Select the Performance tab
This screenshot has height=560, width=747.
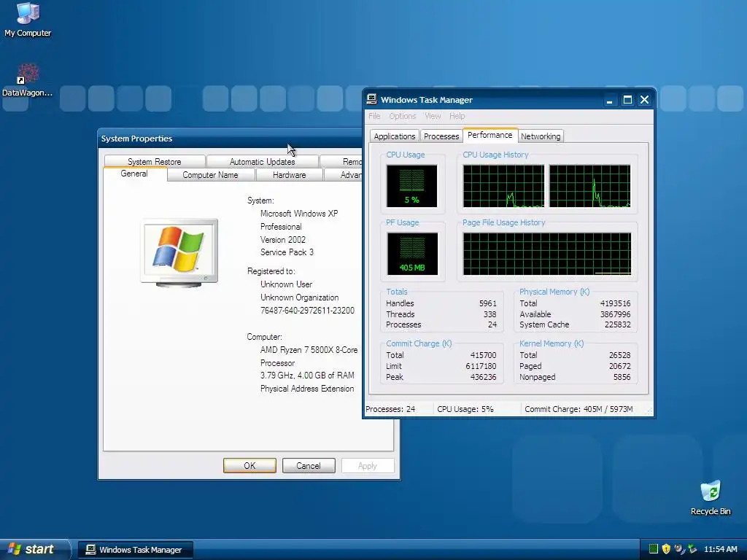489,135
